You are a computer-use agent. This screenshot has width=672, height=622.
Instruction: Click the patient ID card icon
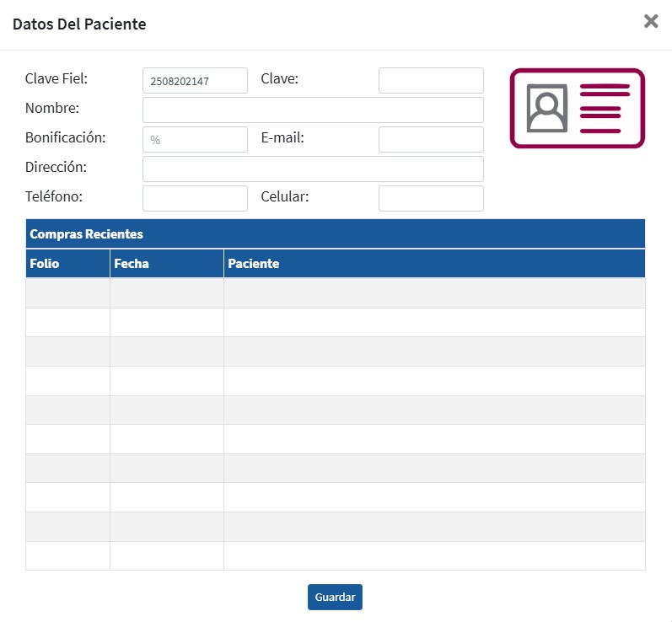[577, 109]
